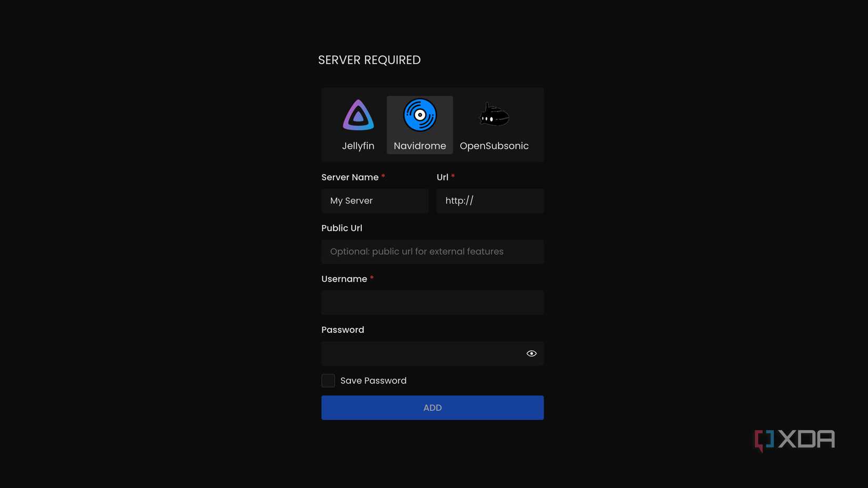
Task: Click the highlighted Navidrome selection tile
Action: [x=419, y=125]
